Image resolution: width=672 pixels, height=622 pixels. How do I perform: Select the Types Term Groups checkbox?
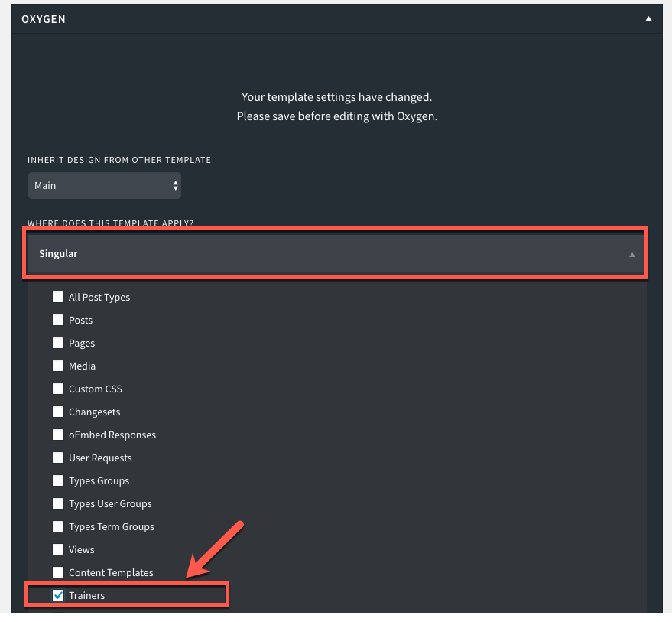58,526
